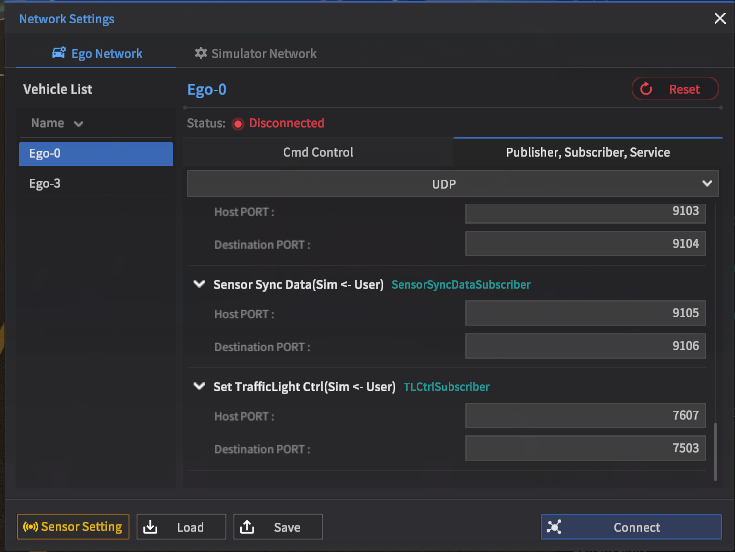Click the Connect network nodes icon
This screenshot has width=735, height=552.
[x=553, y=527]
